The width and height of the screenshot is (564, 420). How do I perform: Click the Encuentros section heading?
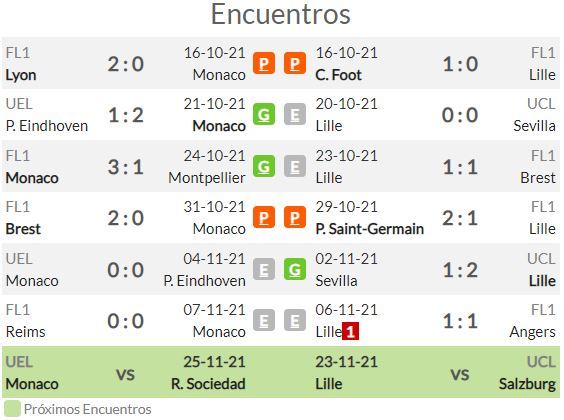[281, 14]
